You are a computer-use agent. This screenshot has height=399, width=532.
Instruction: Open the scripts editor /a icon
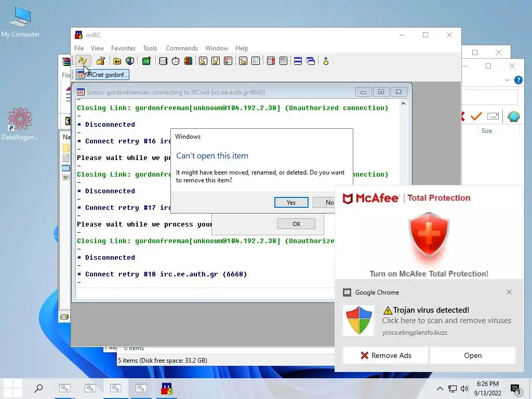146,61
